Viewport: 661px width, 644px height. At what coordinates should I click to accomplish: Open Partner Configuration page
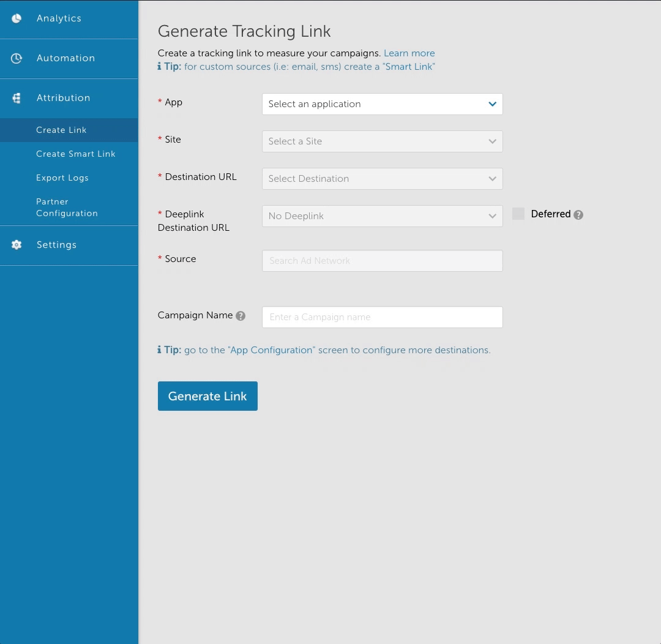pyautogui.click(x=67, y=208)
